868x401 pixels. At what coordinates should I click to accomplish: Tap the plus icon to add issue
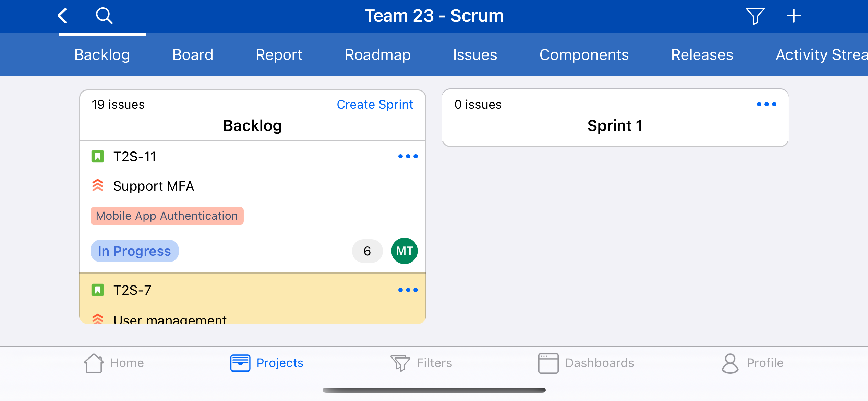coord(794,16)
